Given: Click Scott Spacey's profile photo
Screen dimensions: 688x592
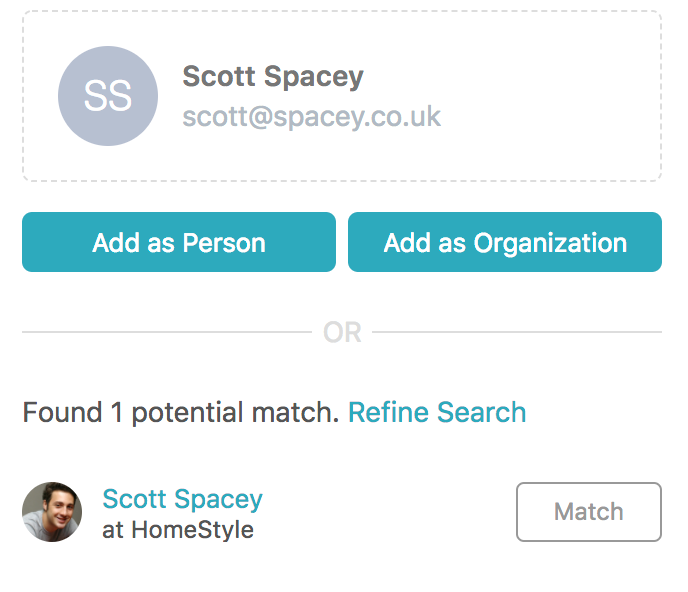Looking at the screenshot, I should click(x=52, y=512).
